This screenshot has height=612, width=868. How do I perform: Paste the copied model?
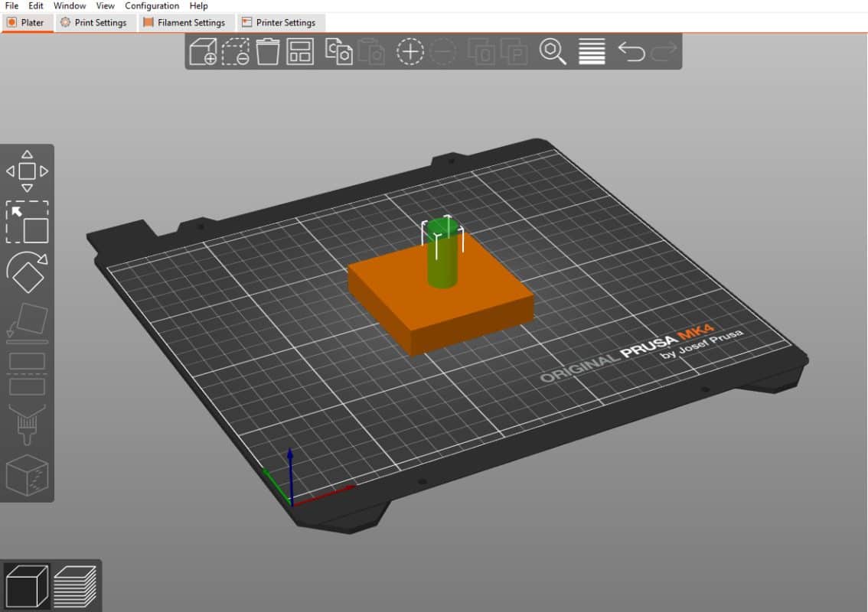click(373, 52)
